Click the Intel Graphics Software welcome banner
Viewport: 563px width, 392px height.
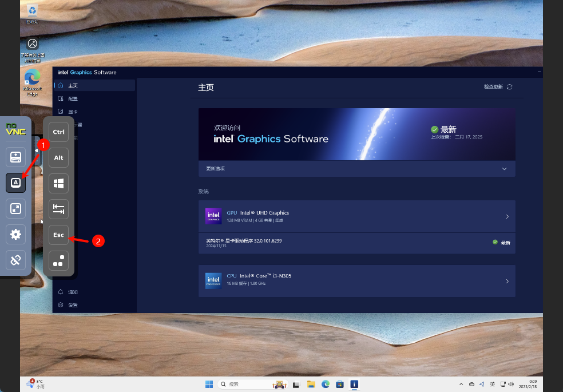point(357,134)
